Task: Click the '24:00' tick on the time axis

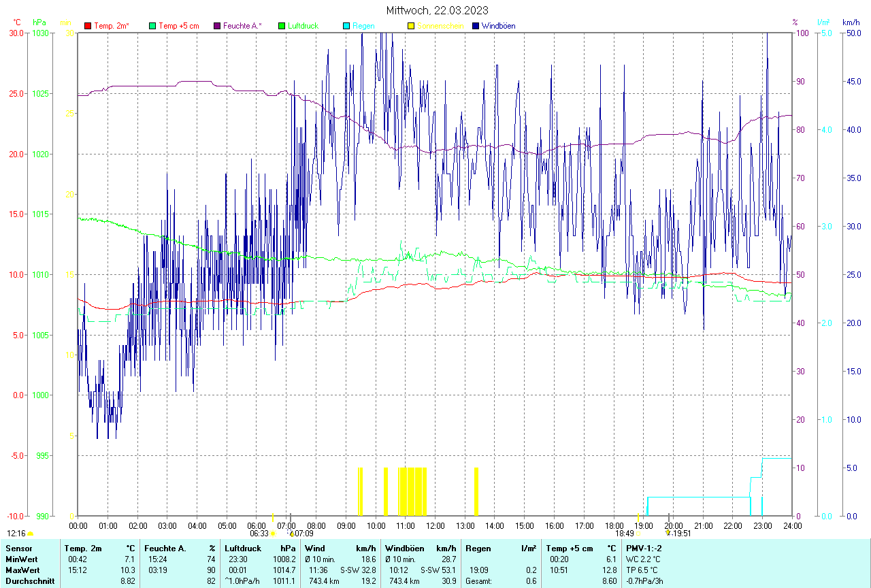Action: (792, 525)
